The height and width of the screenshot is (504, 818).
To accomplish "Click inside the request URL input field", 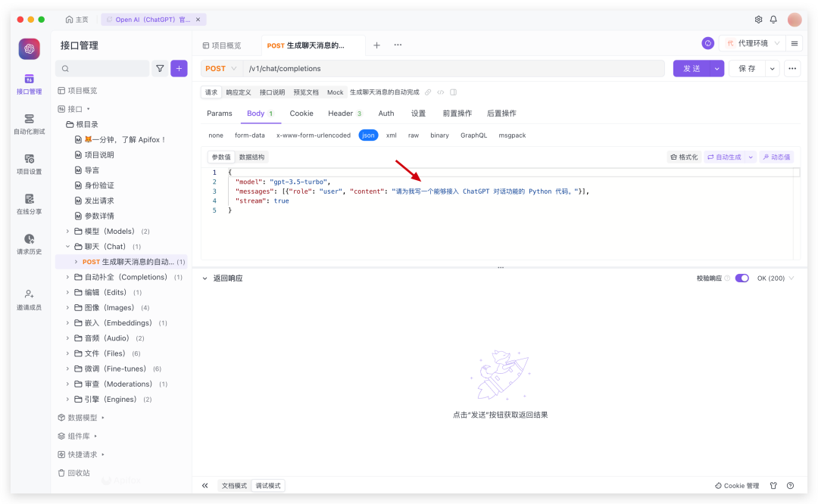I will point(454,68).
